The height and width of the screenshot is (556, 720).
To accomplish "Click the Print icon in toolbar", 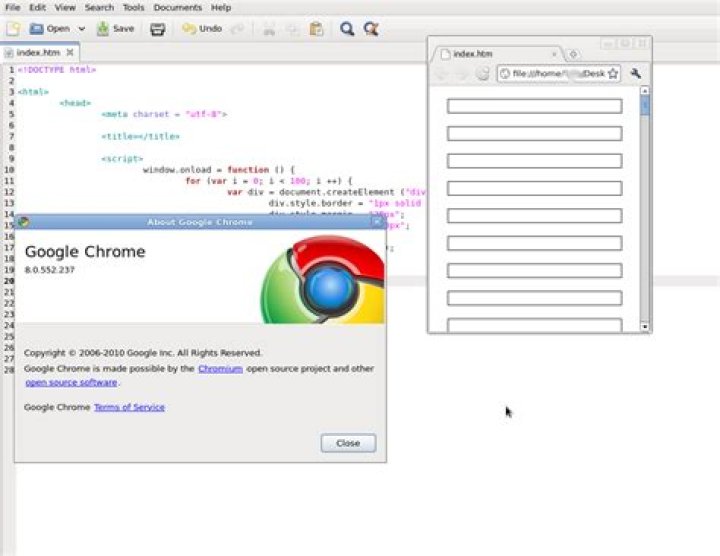I will pos(158,29).
